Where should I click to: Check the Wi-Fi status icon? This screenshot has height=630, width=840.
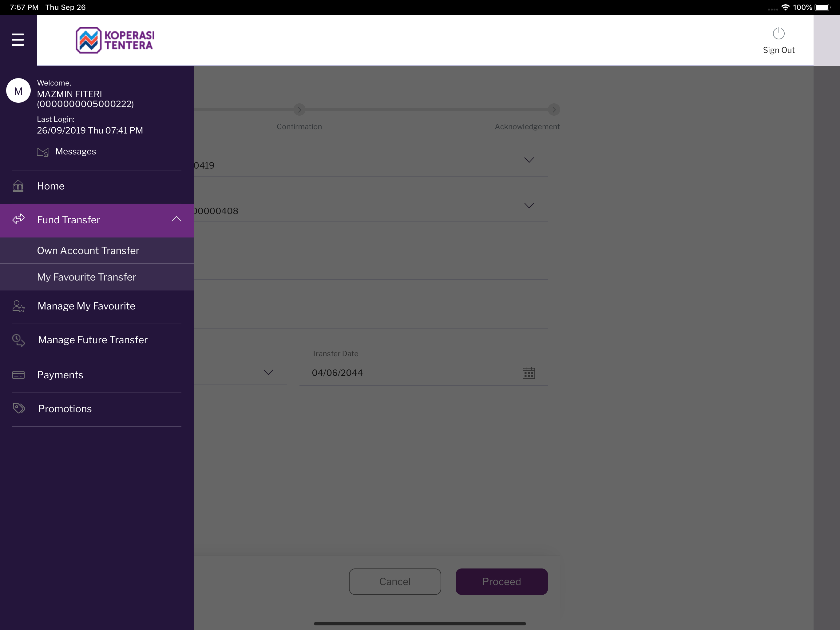785,7
